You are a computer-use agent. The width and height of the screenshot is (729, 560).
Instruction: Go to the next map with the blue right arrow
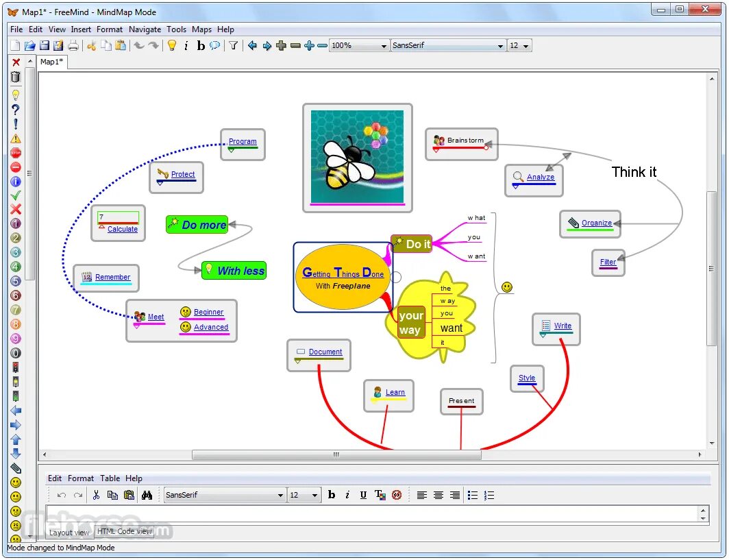(x=267, y=45)
